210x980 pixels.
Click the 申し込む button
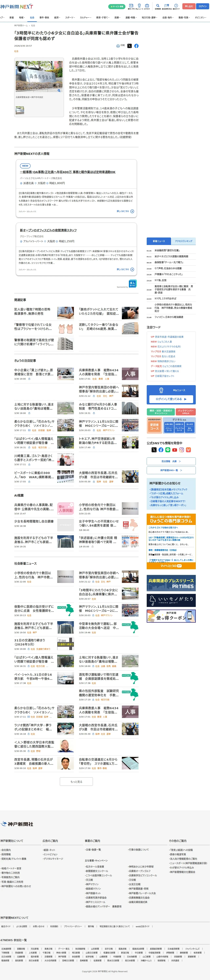pyautogui.click(x=189, y=7)
